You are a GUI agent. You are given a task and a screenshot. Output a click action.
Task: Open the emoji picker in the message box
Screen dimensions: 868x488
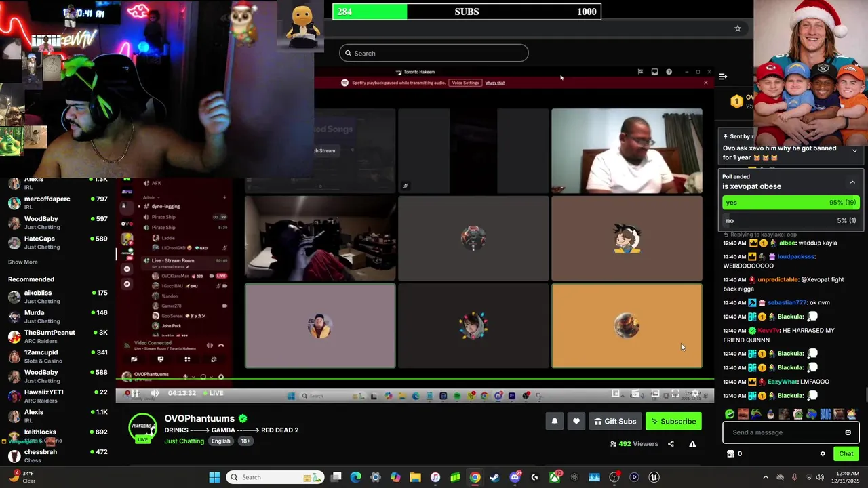(848, 432)
